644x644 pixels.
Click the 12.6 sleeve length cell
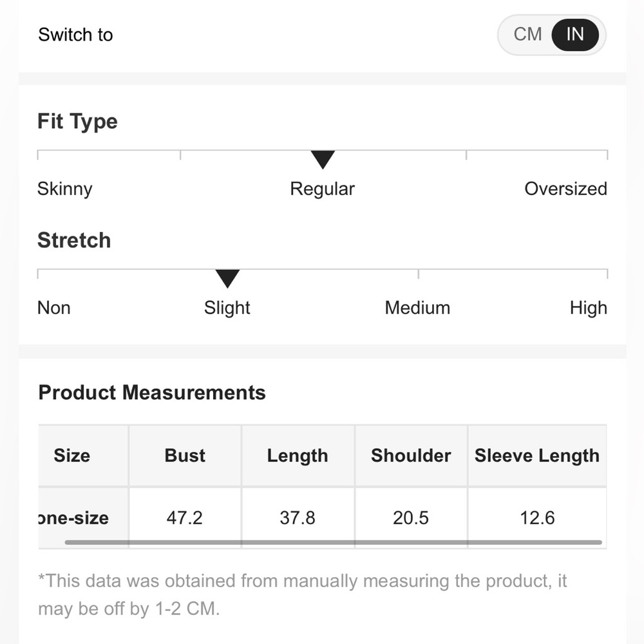537,518
